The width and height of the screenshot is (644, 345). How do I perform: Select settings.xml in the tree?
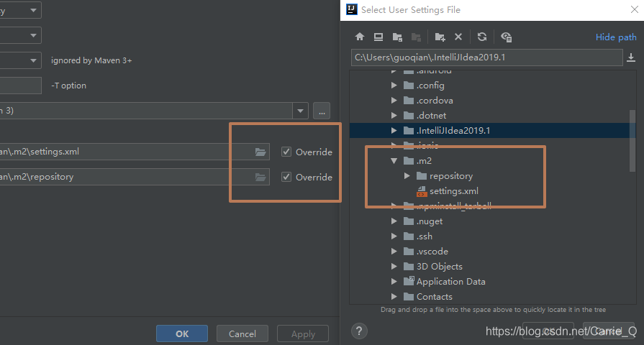pyautogui.click(x=453, y=191)
